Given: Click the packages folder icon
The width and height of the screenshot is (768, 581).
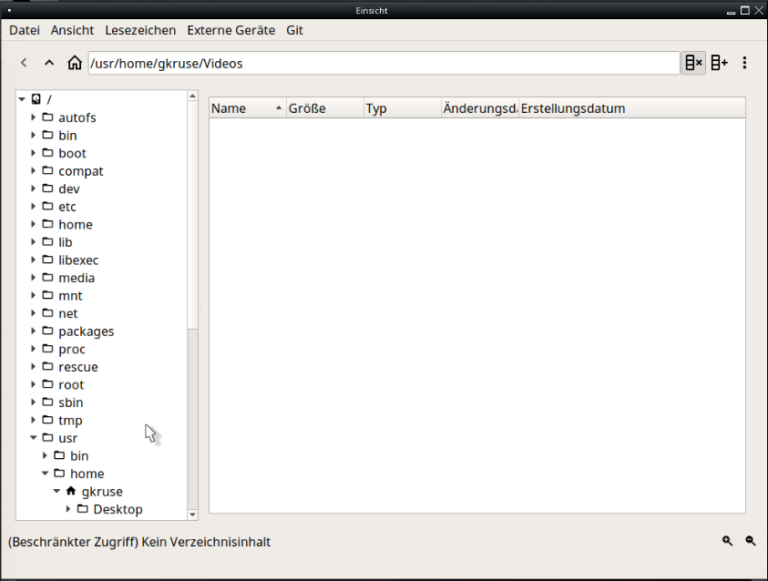Looking at the screenshot, I should point(48,331).
